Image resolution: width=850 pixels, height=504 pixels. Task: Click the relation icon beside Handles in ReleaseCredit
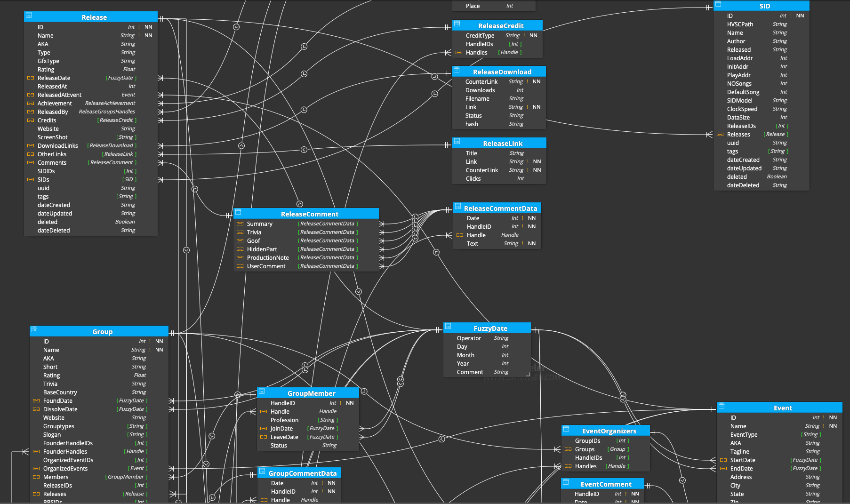tap(459, 53)
